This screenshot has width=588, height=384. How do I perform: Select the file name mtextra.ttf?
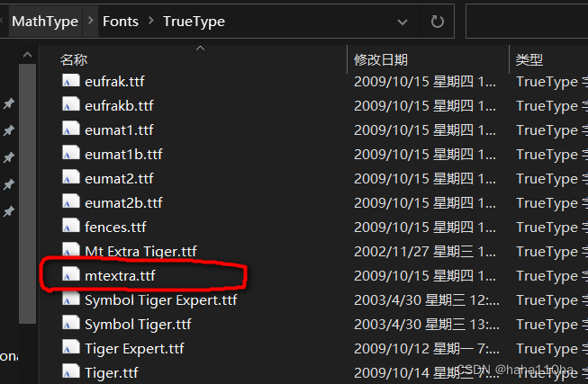[120, 276]
